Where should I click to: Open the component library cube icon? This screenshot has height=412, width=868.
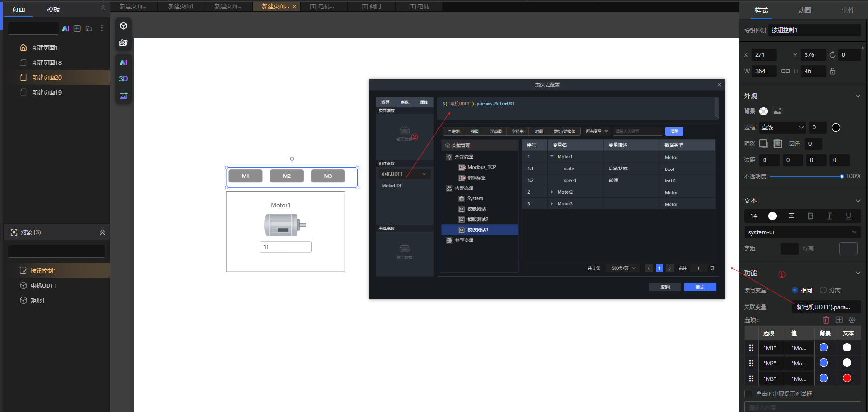tap(123, 26)
